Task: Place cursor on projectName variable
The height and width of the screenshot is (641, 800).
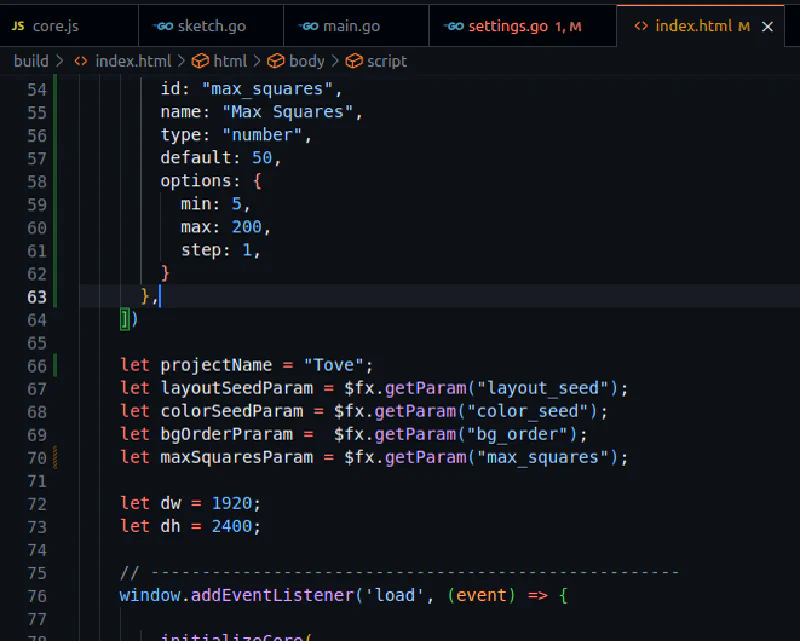Action: point(216,365)
